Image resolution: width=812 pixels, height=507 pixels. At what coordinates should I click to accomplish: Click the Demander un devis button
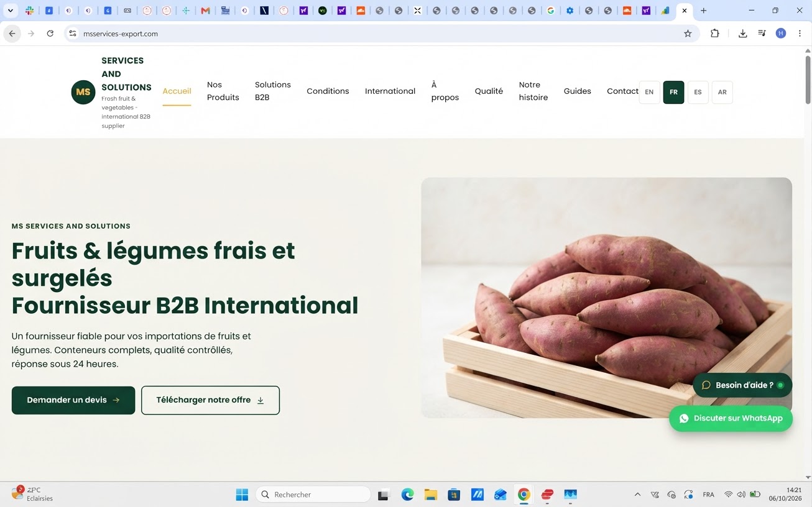73,400
